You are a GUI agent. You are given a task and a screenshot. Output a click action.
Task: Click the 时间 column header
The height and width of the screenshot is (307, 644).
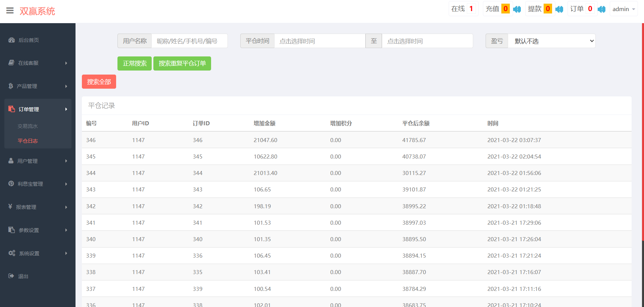tap(493, 123)
